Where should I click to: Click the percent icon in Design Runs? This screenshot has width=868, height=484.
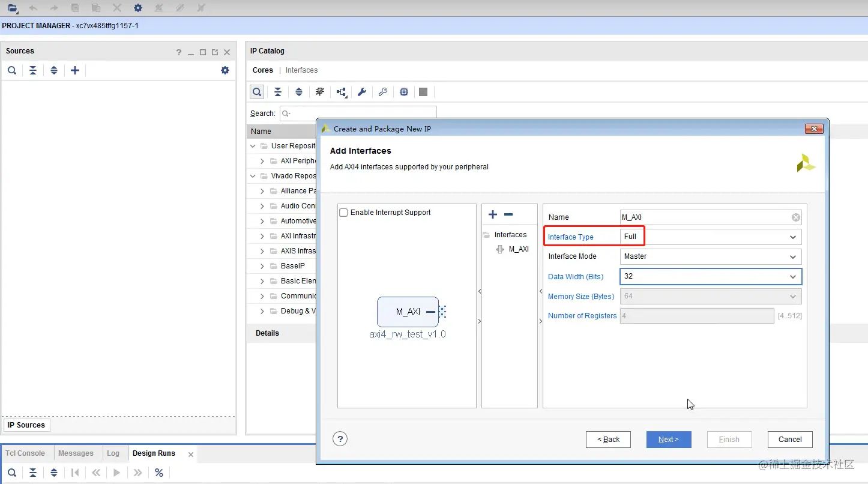coord(159,473)
